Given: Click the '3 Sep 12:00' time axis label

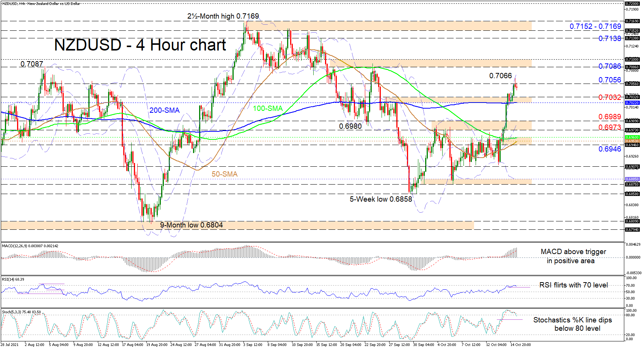Looking at the screenshot, I should tap(253, 345).
